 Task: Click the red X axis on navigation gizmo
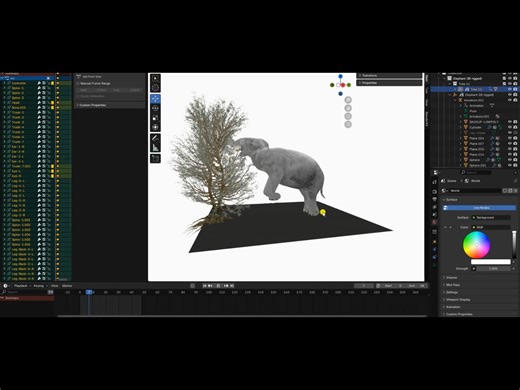click(x=343, y=85)
